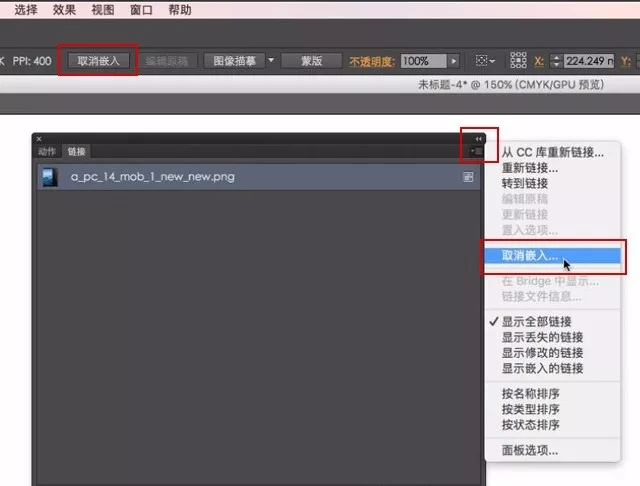Open the links panel flyout menu icon

pyautogui.click(x=476, y=151)
